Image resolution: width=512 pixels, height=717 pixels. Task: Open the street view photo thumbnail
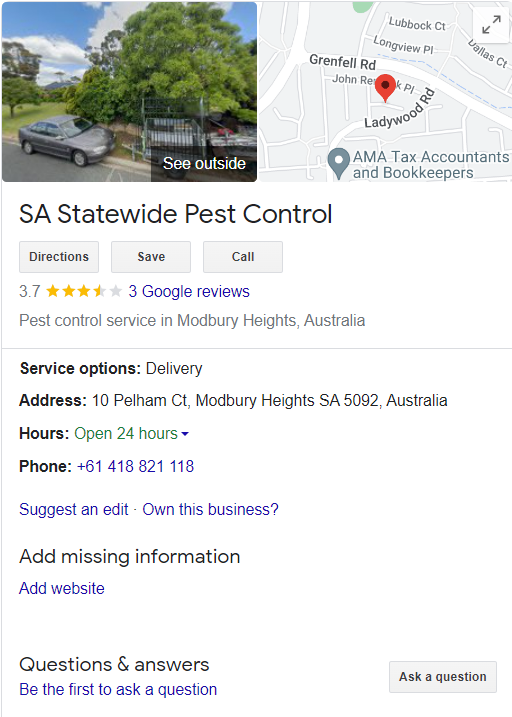(129, 91)
